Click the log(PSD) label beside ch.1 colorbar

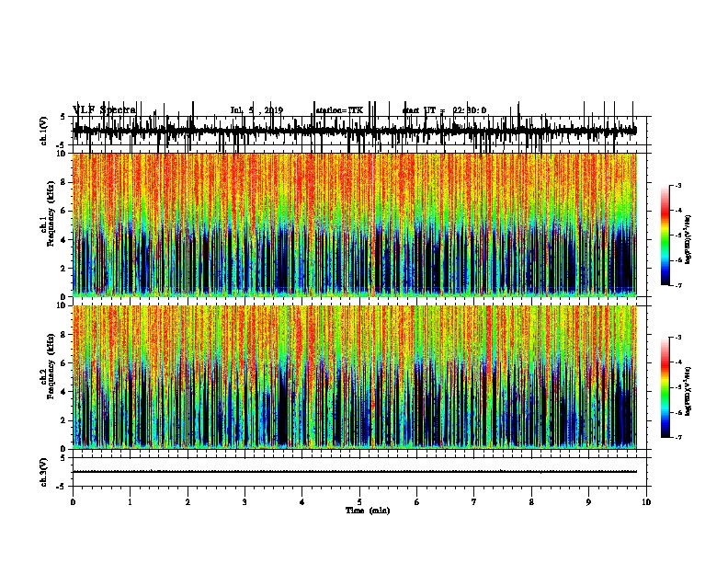(x=688, y=239)
